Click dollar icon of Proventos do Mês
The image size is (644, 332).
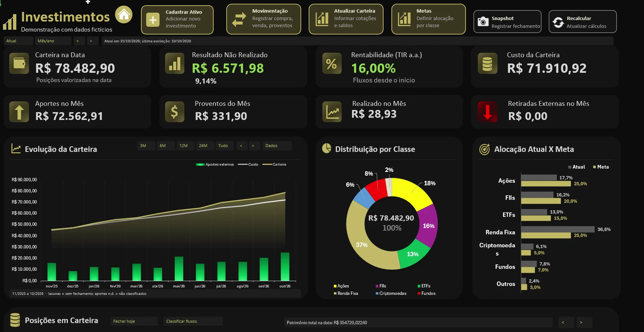click(x=175, y=112)
